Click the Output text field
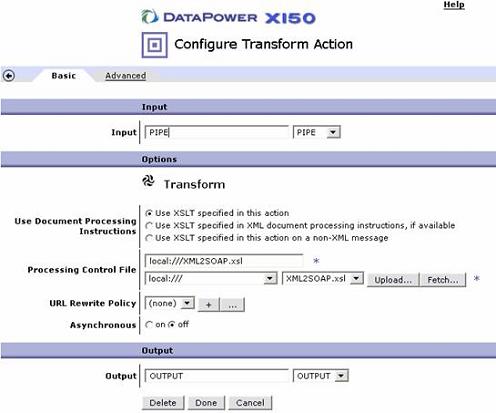 click(x=217, y=376)
